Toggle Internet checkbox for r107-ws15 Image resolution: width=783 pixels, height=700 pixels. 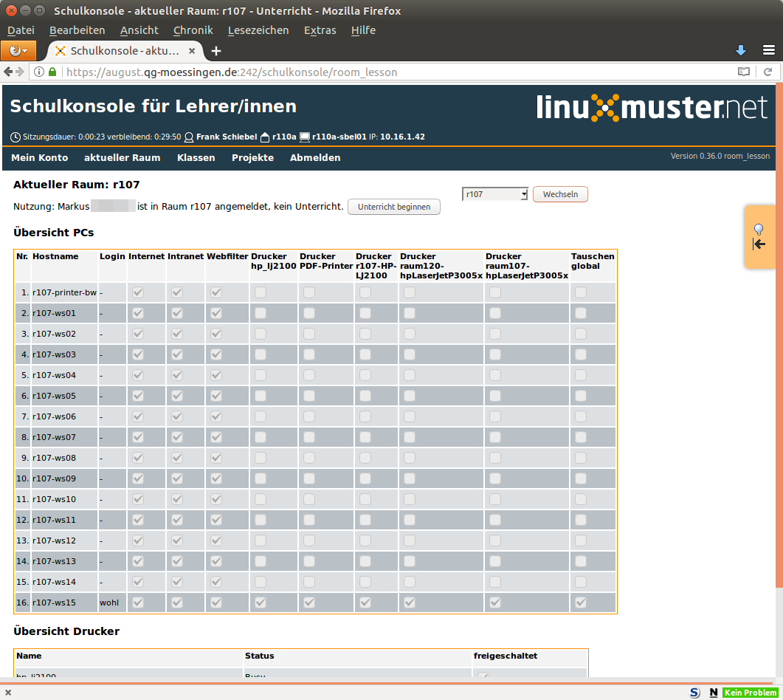(x=138, y=603)
